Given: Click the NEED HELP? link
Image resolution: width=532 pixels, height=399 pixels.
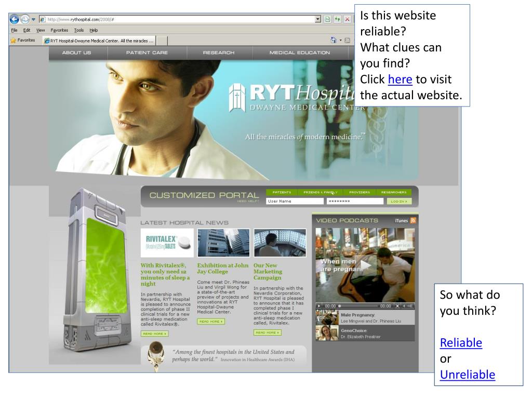Looking at the screenshot, I should point(248,201).
